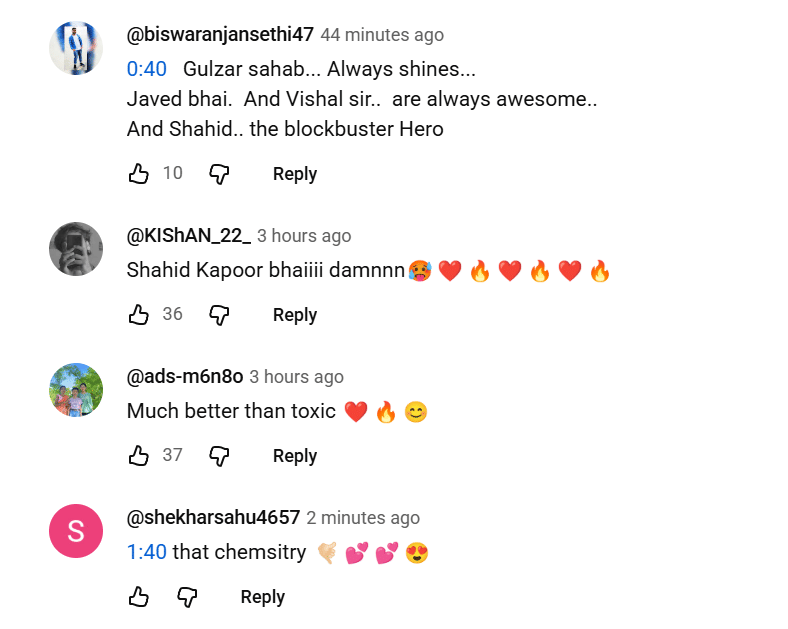Like the "Much better than toxic" comment

pyautogui.click(x=139, y=456)
